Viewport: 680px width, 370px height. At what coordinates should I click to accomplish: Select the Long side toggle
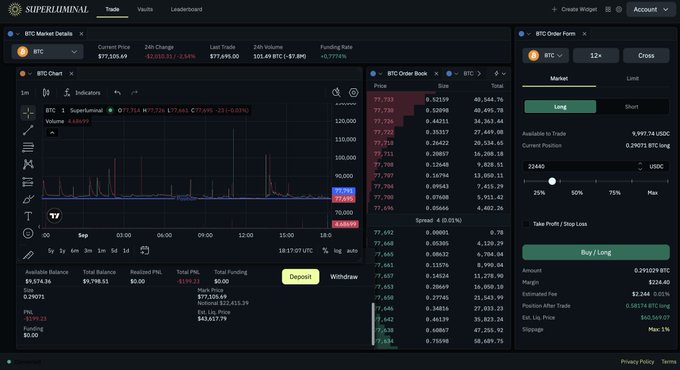[560, 107]
